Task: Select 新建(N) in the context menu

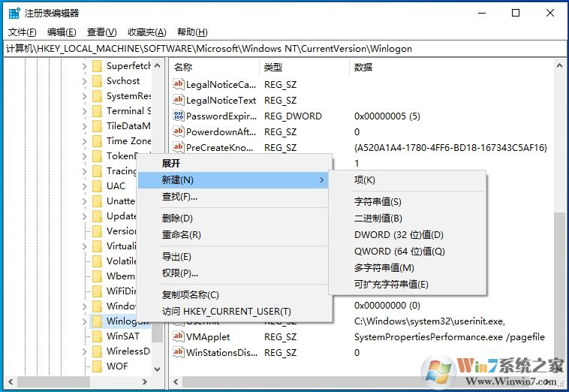Action: coord(233,180)
